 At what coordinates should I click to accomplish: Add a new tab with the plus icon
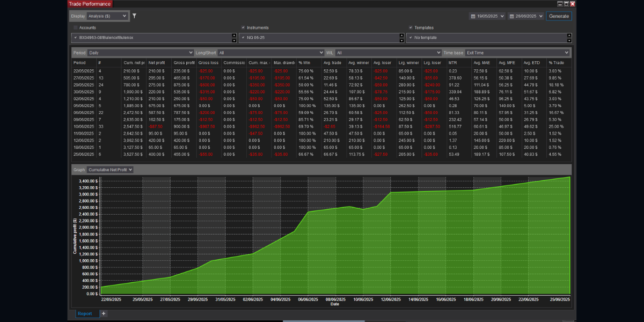(104, 313)
